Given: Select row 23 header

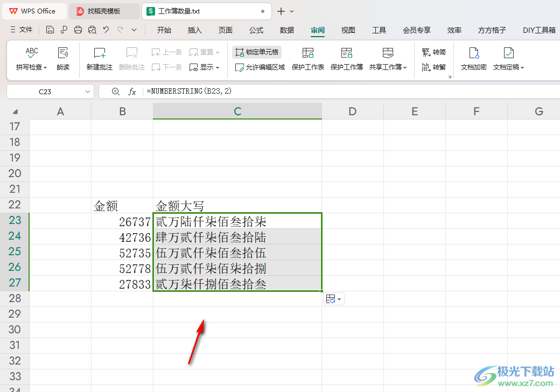Looking at the screenshot, I should (x=15, y=221).
